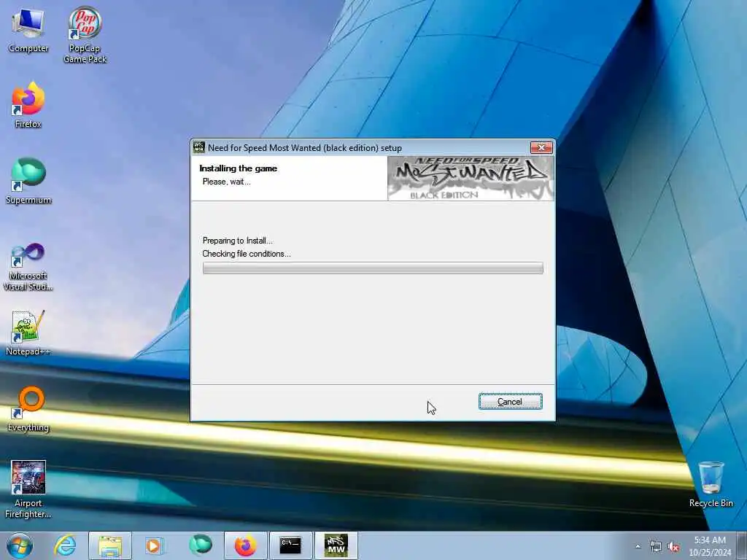Switch to NFS MW setup taskbar button
747x560 pixels.
tap(336, 545)
